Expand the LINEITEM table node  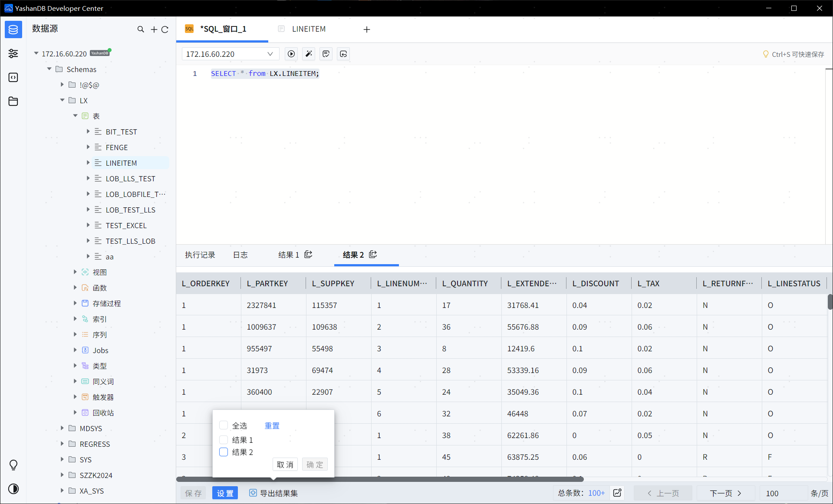(88, 163)
